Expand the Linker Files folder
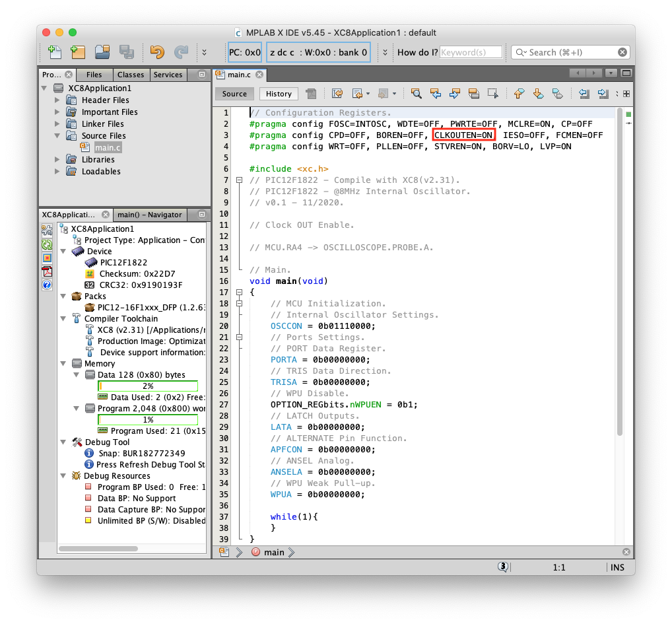This screenshot has width=672, height=624. click(57, 124)
